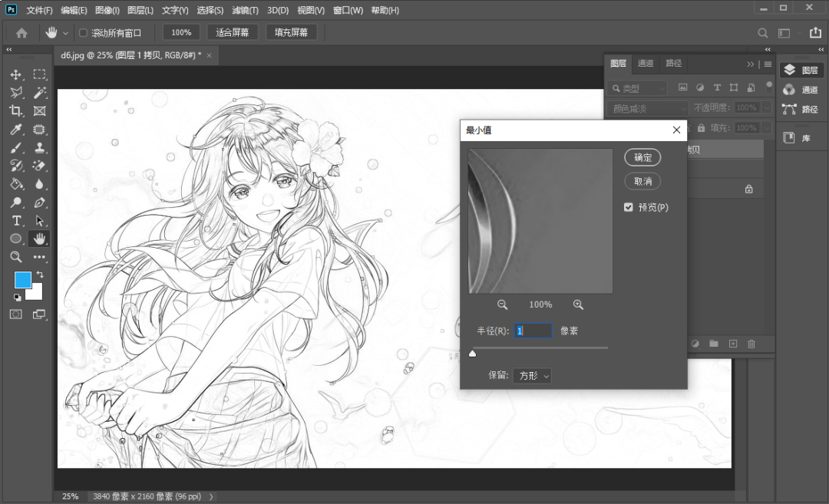Expand the 类型 layer filter dropdown

pos(639,88)
